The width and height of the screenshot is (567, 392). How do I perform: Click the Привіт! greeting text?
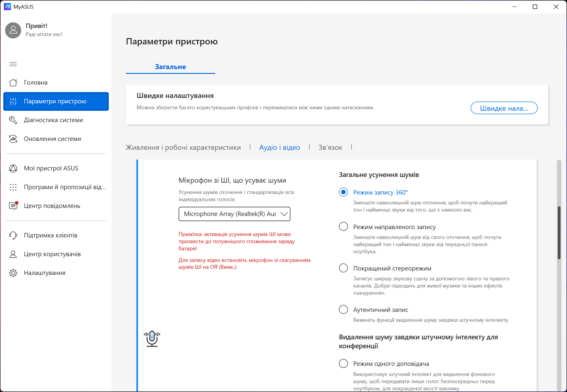click(x=36, y=26)
